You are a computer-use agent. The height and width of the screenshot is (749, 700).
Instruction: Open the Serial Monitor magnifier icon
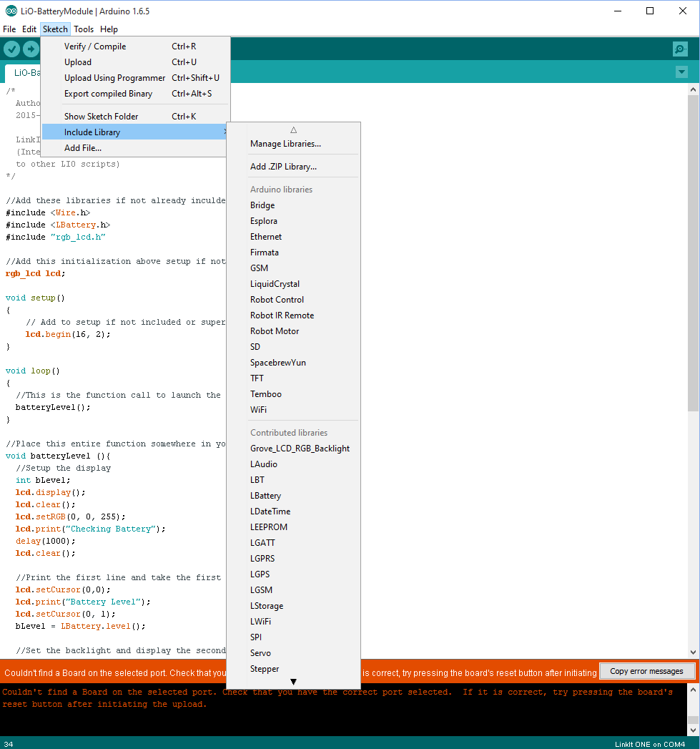click(x=681, y=49)
